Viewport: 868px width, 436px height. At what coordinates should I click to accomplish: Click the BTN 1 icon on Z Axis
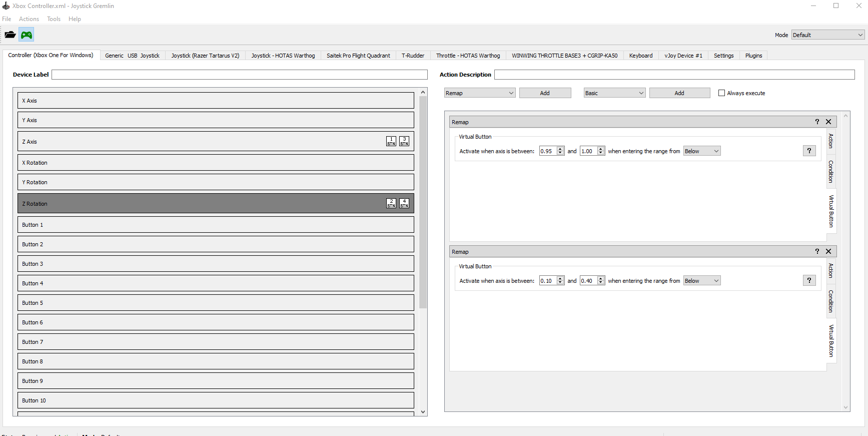pyautogui.click(x=391, y=141)
